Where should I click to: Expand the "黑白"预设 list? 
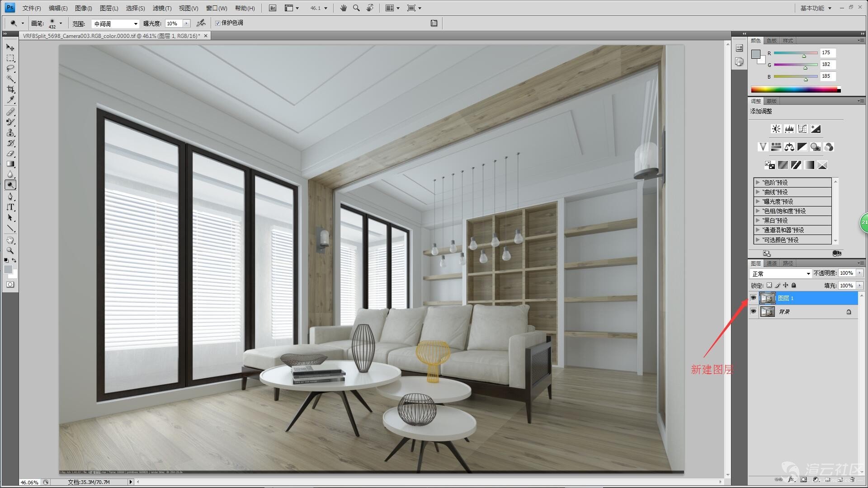pos(757,221)
